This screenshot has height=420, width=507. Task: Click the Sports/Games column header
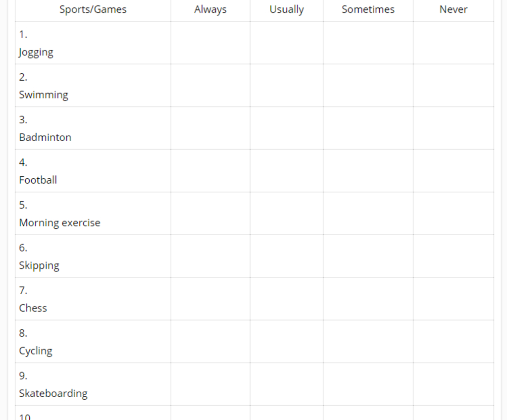93,9
